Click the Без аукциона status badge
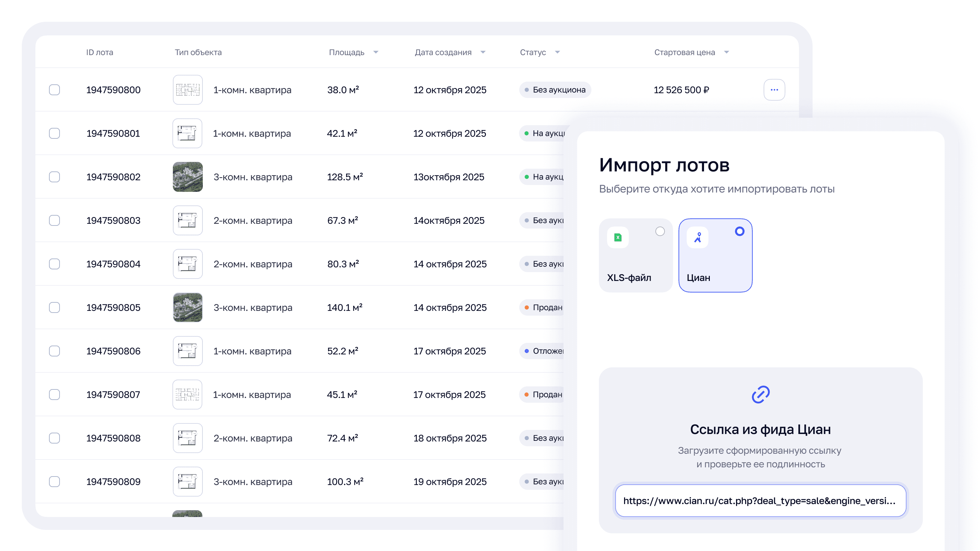The width and height of the screenshot is (980, 551). 555,90
